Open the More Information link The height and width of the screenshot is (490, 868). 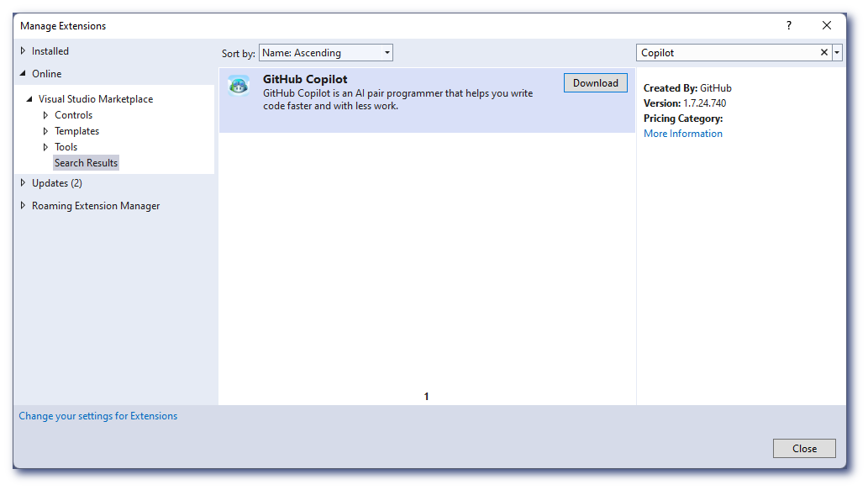point(683,134)
